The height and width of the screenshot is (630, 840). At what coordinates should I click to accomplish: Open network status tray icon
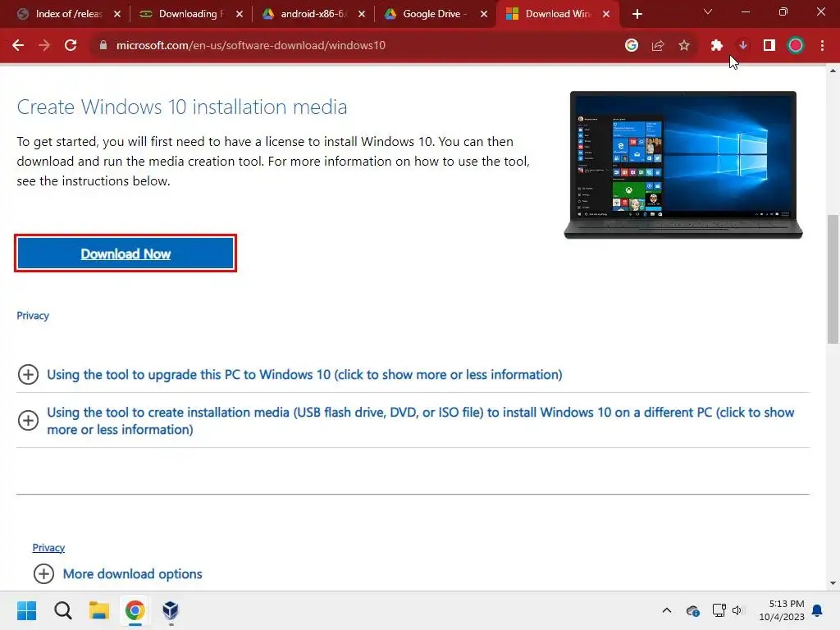(719, 610)
